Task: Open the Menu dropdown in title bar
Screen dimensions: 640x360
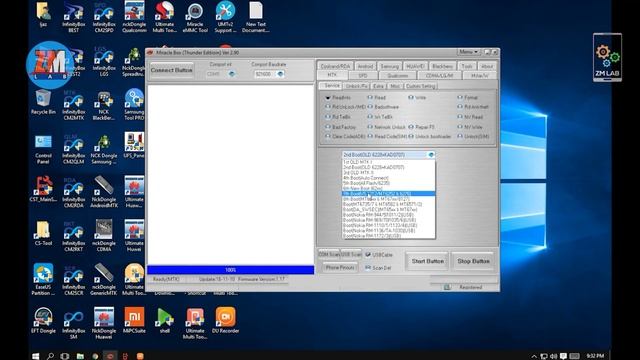Action: point(468,52)
